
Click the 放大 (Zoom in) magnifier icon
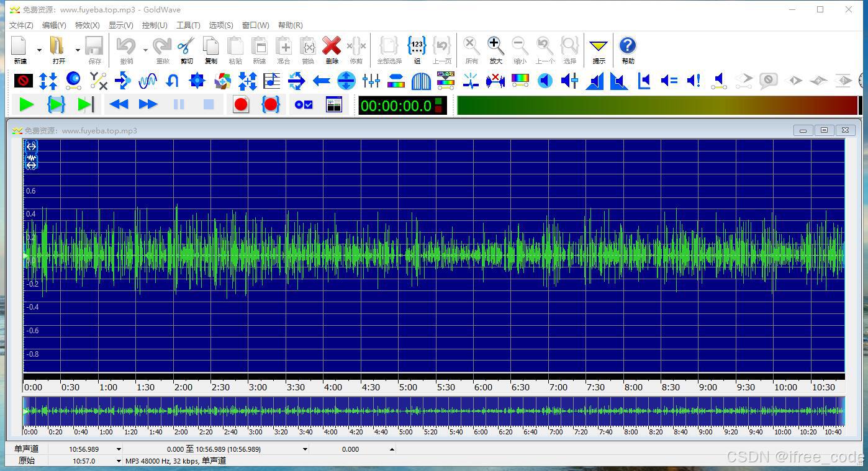(x=495, y=46)
